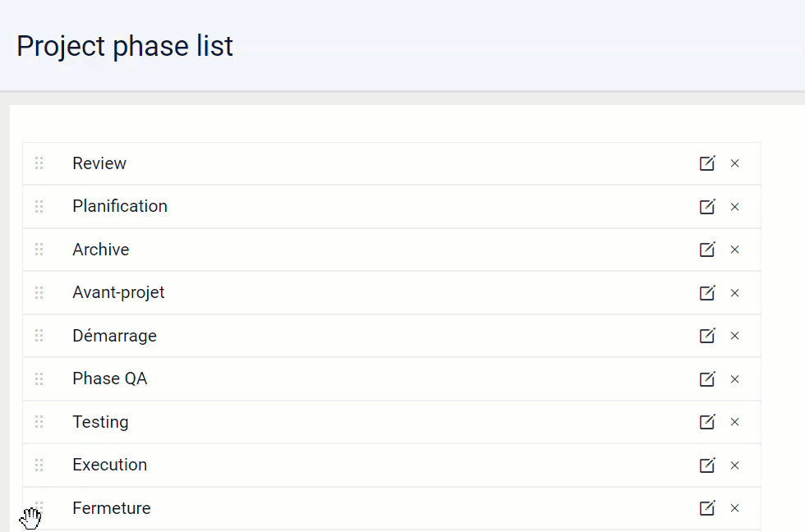Screen dimensions: 805x532
Task: Edit the Avant-projet phase
Action: (x=707, y=292)
